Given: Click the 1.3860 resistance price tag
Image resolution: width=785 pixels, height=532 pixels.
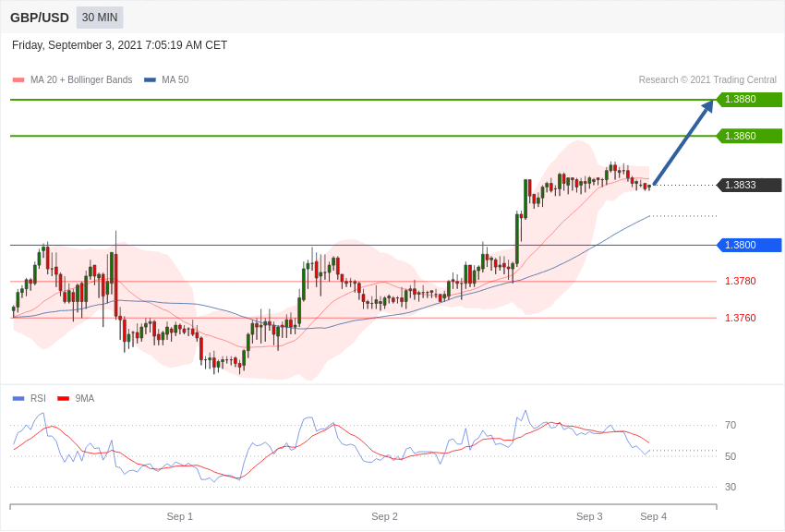Looking at the screenshot, I should [749, 136].
